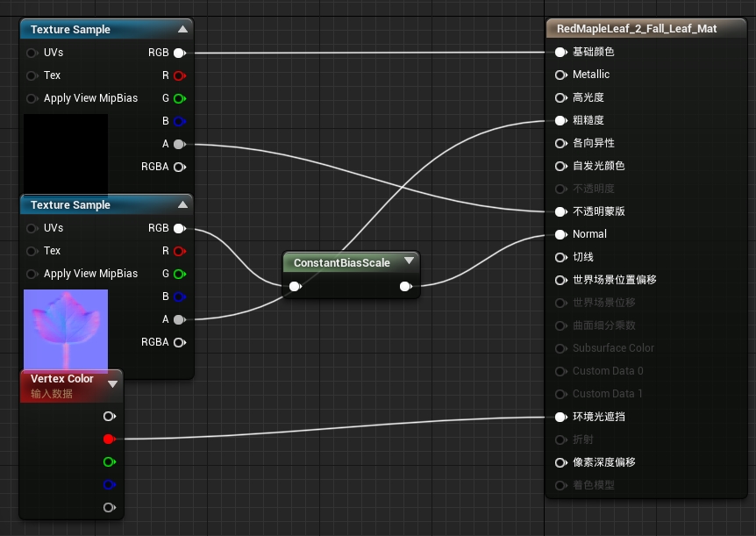Screen dimensions: 756x536
Task: Click the 高光度 input pin
Action: click(x=560, y=98)
